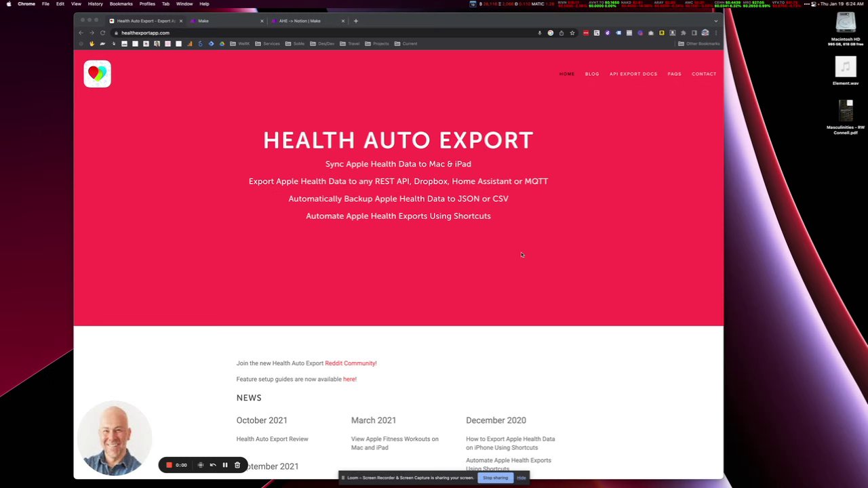The height and width of the screenshot is (488, 868).
Task: Stop the Loom recording with the red square
Action: point(169,465)
